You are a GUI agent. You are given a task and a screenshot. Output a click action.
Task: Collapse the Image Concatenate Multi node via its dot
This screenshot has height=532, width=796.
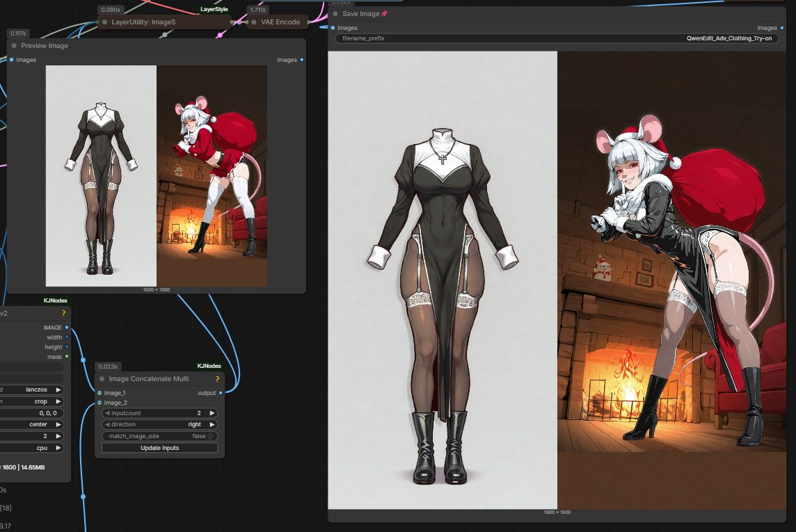[102, 379]
